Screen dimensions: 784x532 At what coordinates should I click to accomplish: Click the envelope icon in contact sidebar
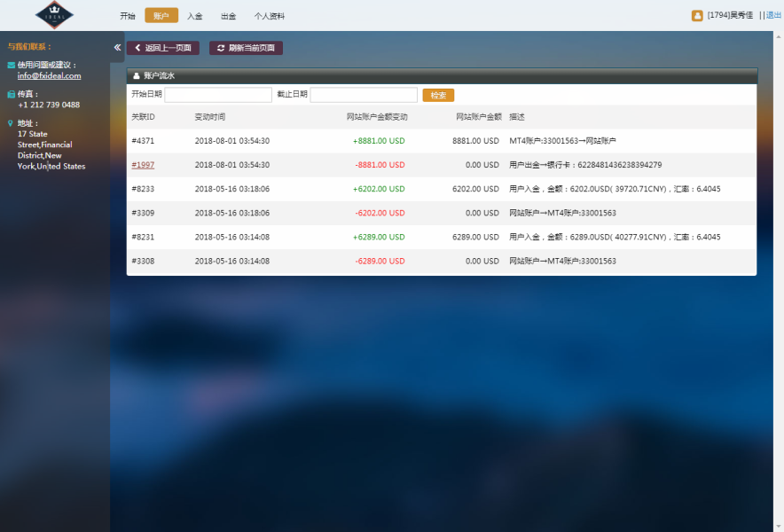point(11,66)
